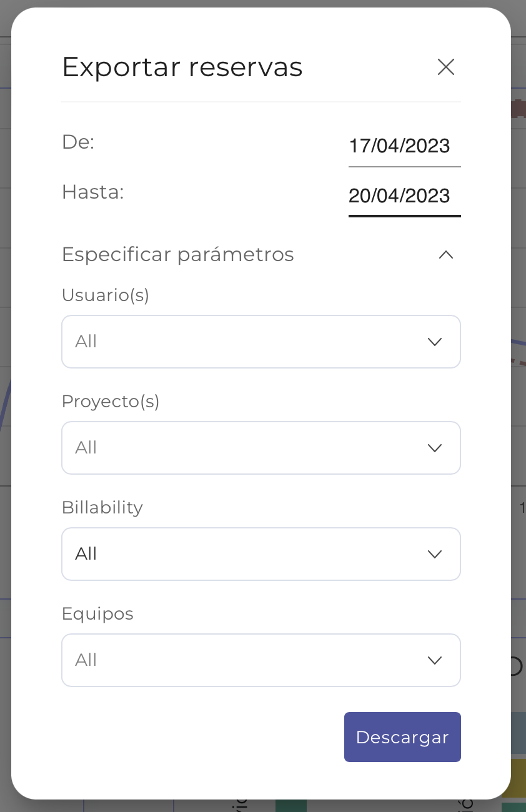This screenshot has height=812, width=526.
Task: Click the Hasta date field 20/04/2023
Action: click(x=400, y=196)
